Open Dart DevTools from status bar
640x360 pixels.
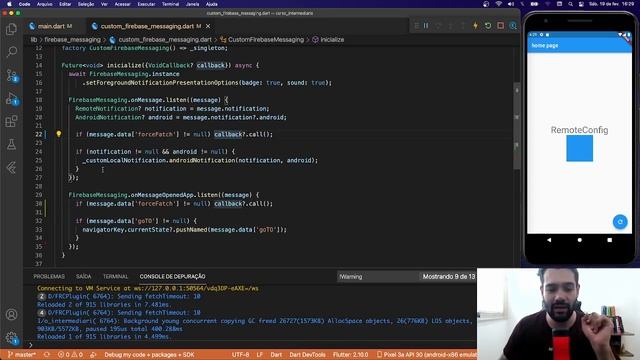[307, 355]
